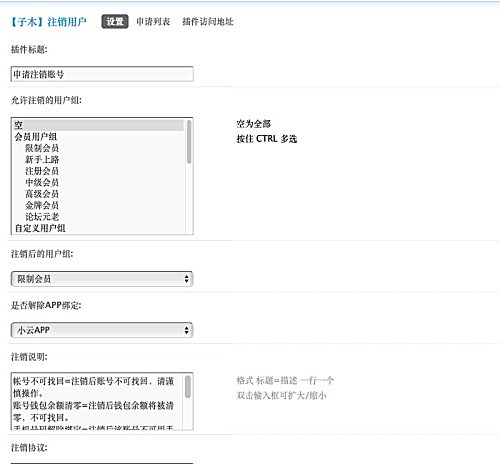Screen dimensions: 500x464
Task: Click the 双击输入框可扩大/缩小 hint text
Action: pos(281,395)
